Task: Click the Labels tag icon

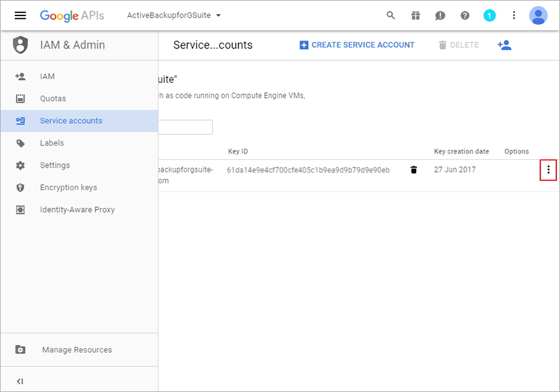Action: pyautogui.click(x=21, y=143)
